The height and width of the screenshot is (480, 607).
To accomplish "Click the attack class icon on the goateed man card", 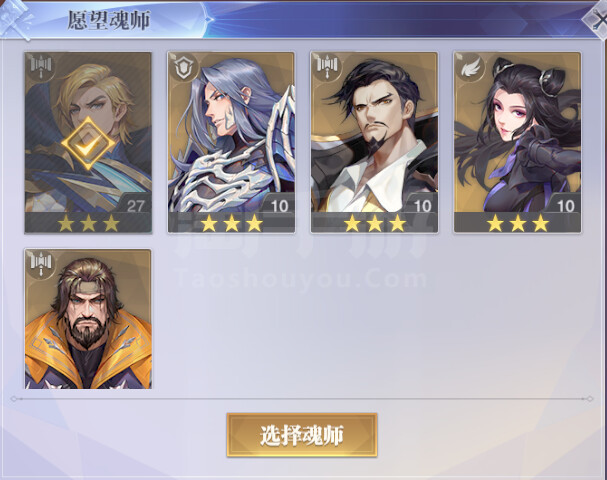I will pos(327,67).
